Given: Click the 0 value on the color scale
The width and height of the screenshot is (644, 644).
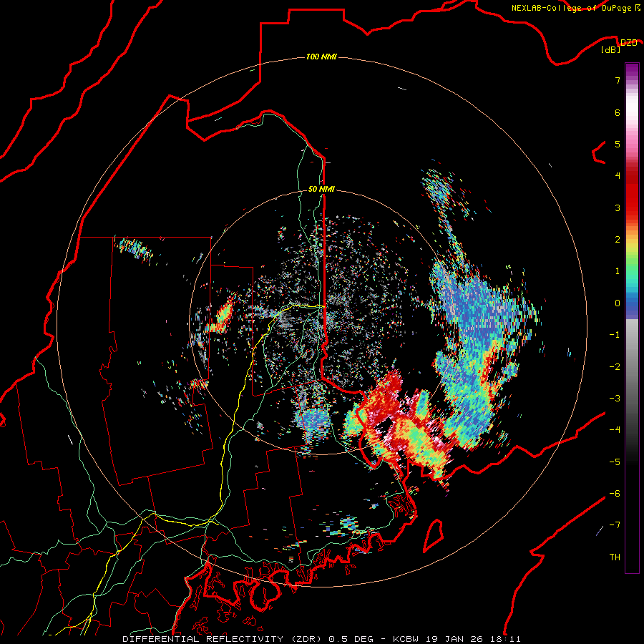Looking at the screenshot, I should click(x=618, y=303).
